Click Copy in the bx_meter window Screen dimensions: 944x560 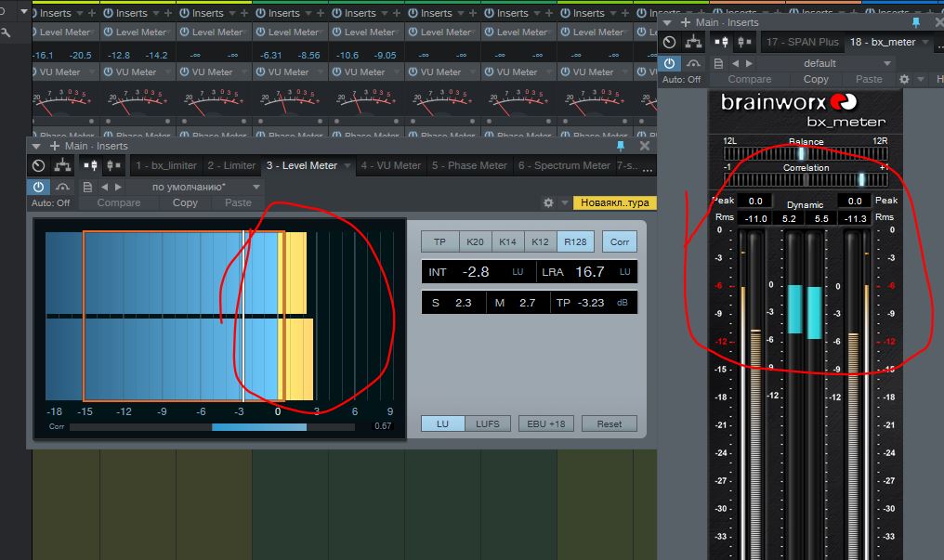[x=816, y=79]
